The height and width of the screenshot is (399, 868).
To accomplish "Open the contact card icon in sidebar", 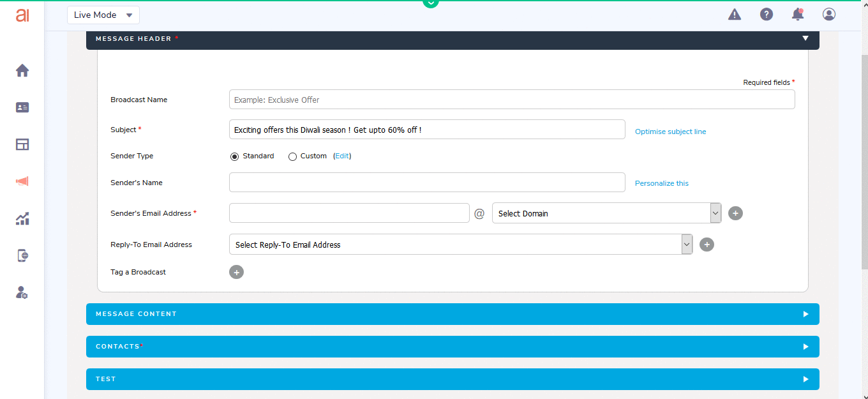I will click(22, 107).
